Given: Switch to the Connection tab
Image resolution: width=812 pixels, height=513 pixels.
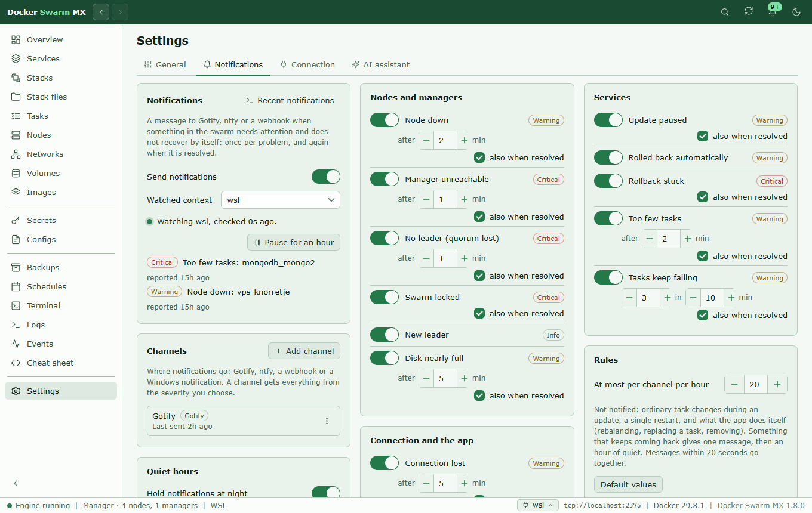Looking at the screenshot, I should pyautogui.click(x=307, y=64).
